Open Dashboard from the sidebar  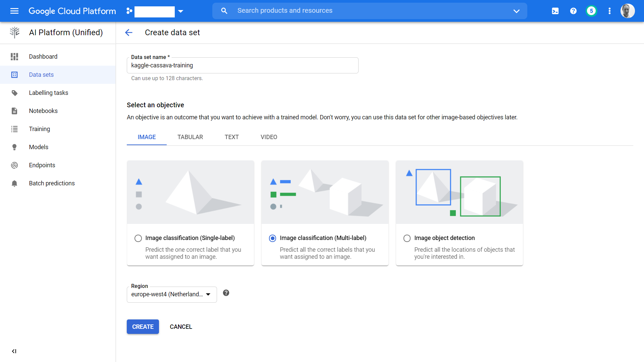pyautogui.click(x=43, y=57)
